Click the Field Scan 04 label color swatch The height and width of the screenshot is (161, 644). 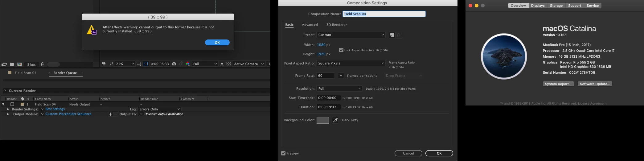pos(22,104)
